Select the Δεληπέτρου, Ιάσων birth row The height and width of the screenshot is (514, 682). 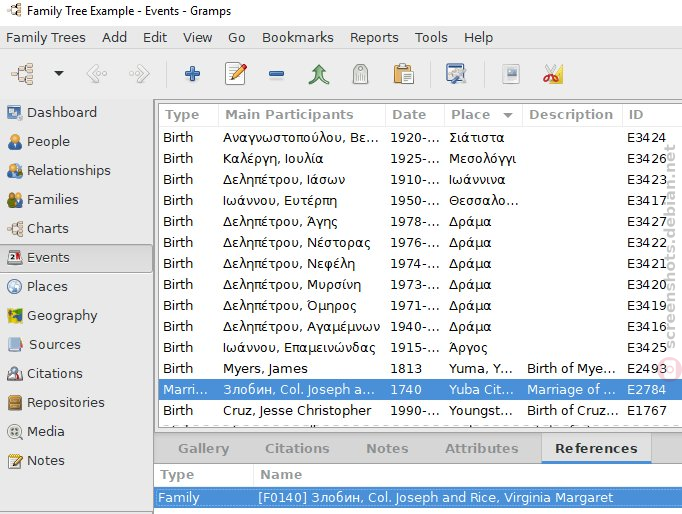(x=420, y=180)
